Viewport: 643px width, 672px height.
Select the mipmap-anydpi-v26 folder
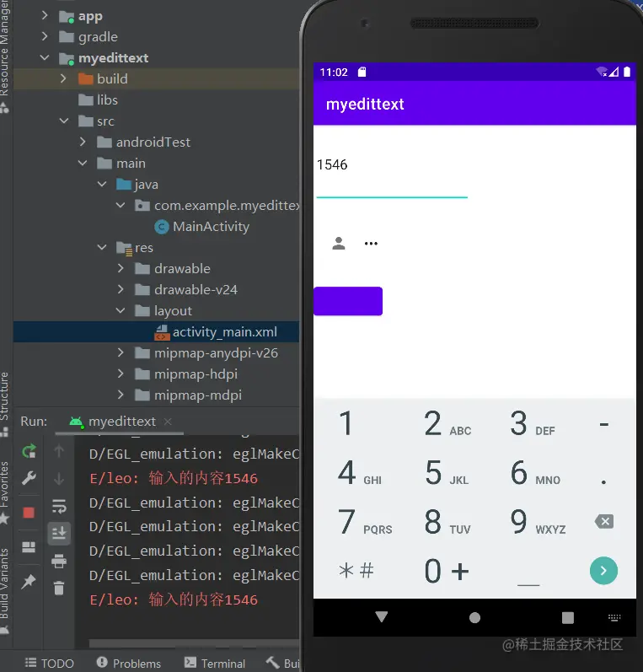click(x=206, y=352)
